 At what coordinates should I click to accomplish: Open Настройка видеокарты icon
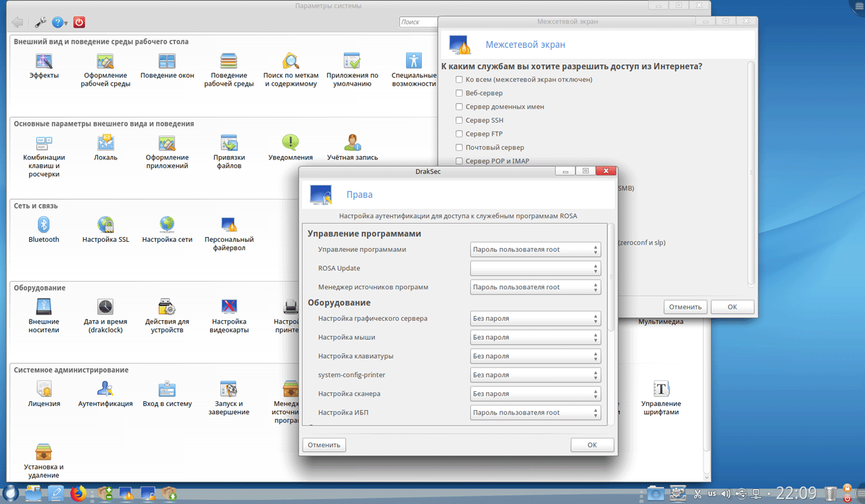click(x=229, y=308)
